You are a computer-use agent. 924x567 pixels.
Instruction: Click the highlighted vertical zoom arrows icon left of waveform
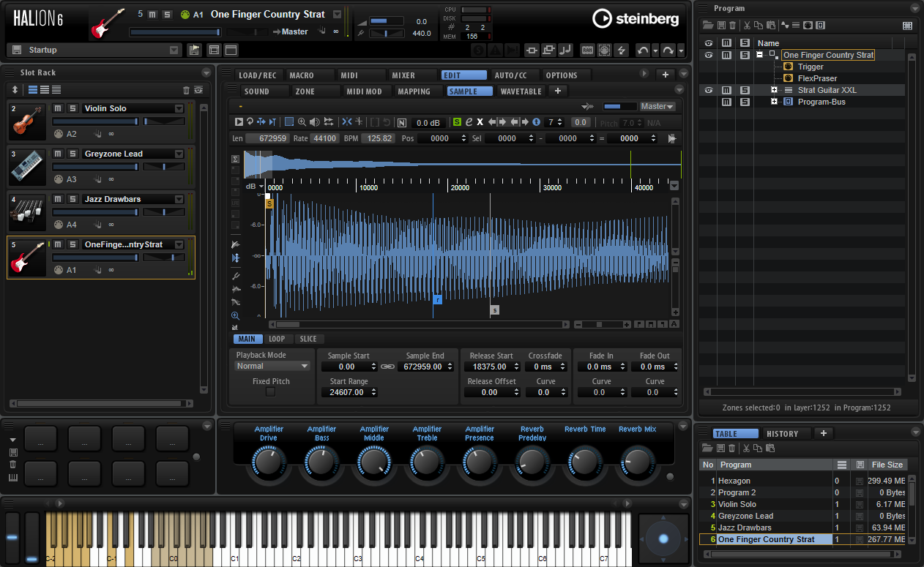coord(235,258)
